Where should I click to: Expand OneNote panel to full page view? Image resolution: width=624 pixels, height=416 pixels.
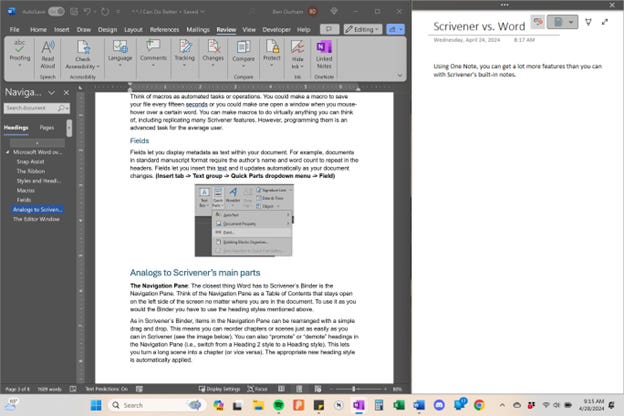(x=605, y=22)
